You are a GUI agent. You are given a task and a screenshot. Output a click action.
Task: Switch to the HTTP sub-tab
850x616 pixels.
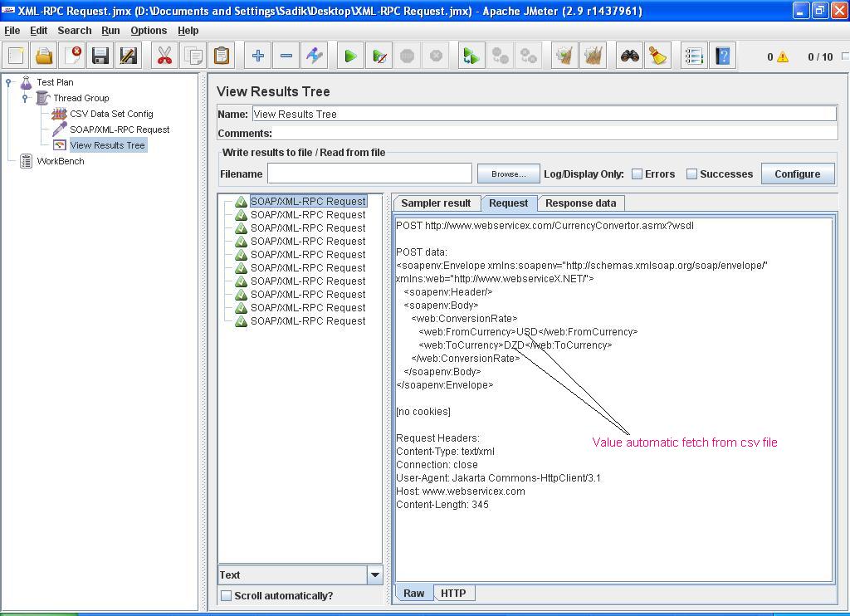[453, 594]
